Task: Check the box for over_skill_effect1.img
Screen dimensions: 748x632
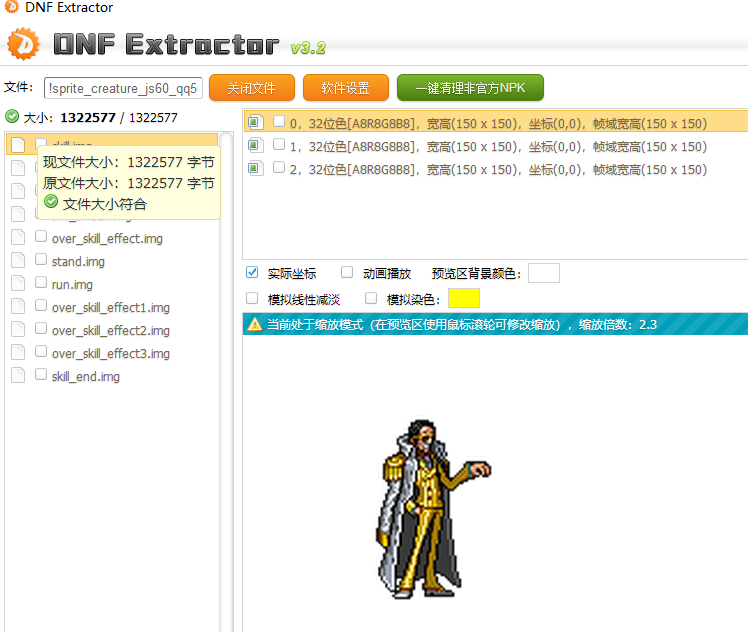Action: pos(41,305)
